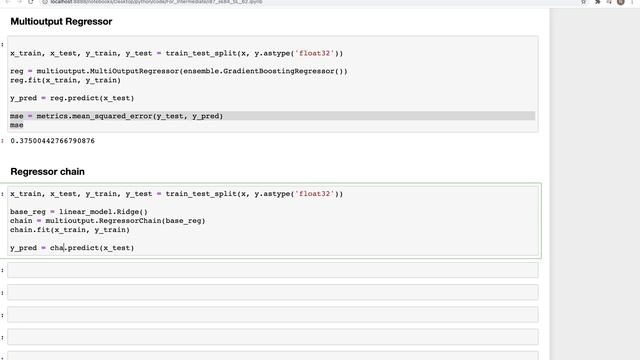Click the multioutput.RegressorChain(base_reg) line
This screenshot has height=360, width=640.
coord(108,221)
